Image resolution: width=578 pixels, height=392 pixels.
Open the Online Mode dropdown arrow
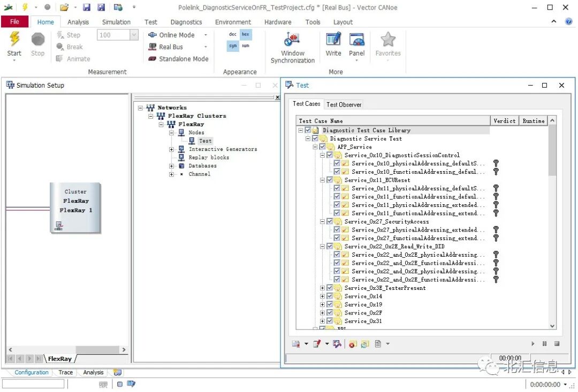pos(206,35)
